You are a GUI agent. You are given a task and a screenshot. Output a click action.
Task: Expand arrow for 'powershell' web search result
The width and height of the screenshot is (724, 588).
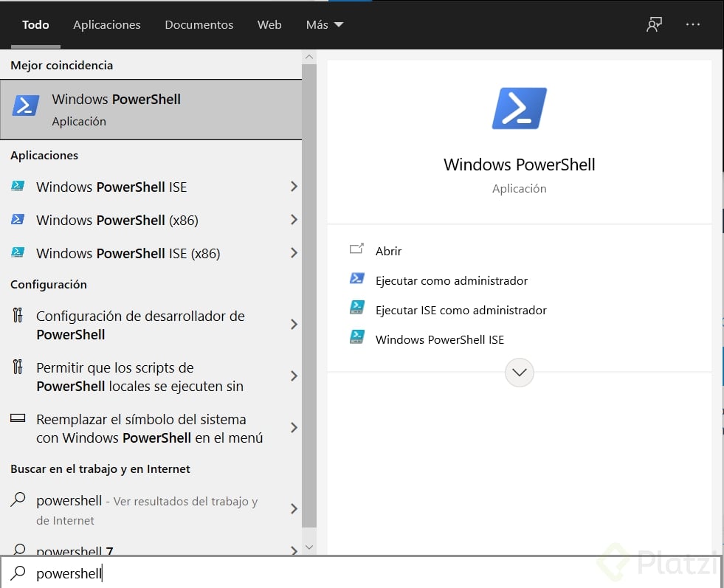point(294,509)
